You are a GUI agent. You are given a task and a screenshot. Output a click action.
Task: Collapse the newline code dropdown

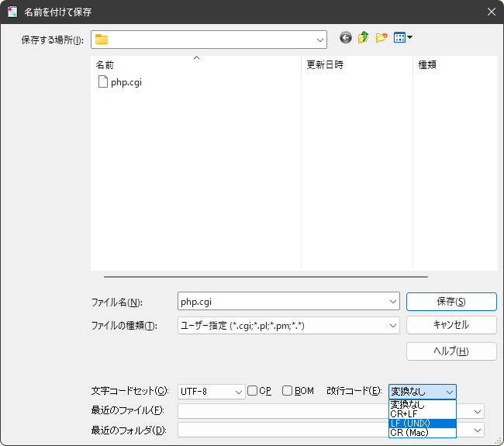point(450,392)
